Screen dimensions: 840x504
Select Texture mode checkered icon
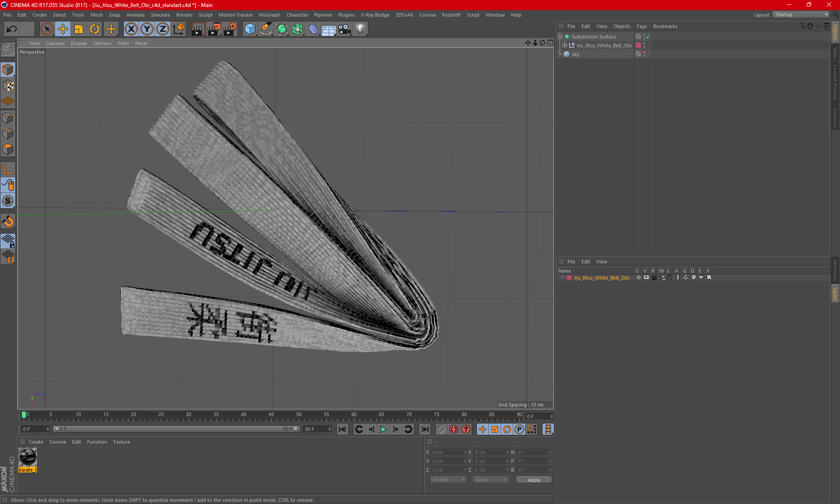[8, 86]
